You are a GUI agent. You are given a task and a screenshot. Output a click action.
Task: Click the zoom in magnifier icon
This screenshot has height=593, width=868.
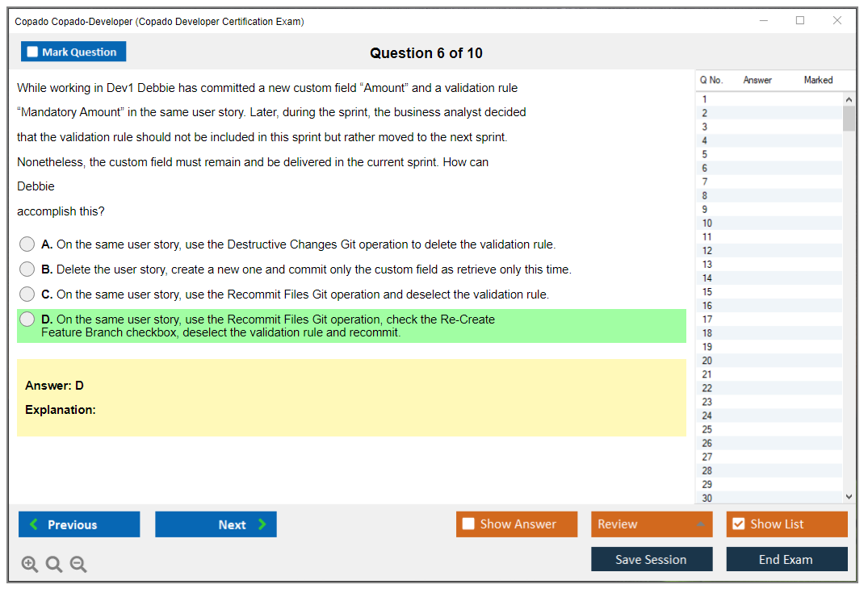tap(30, 564)
